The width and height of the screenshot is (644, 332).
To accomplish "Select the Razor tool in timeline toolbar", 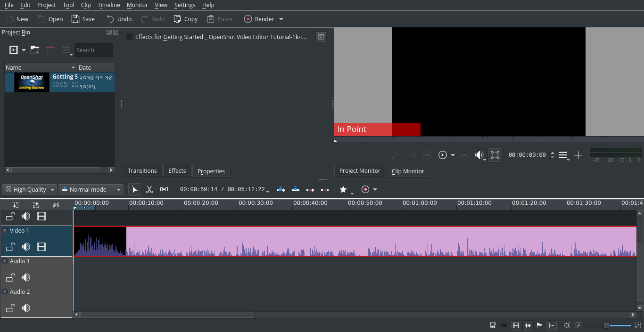I will coord(149,189).
